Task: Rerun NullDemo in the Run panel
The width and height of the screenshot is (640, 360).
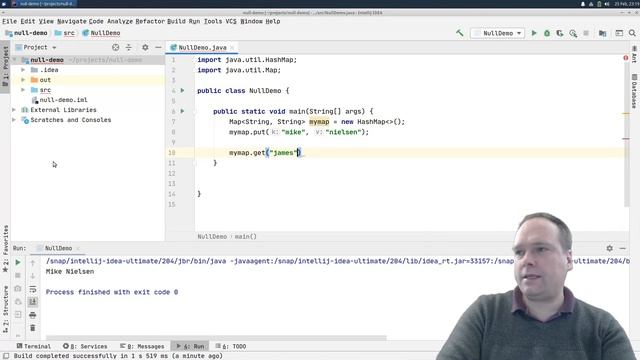Action: pyautogui.click(x=18, y=262)
